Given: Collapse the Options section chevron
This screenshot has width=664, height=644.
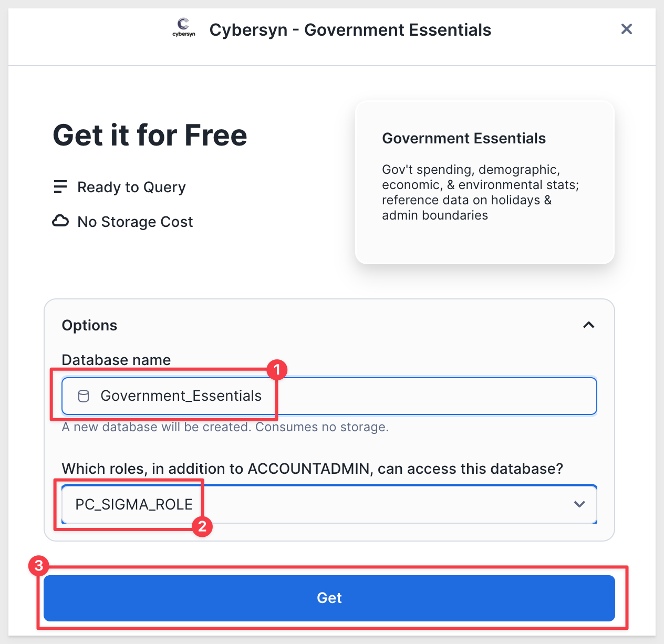Looking at the screenshot, I should coord(588,325).
